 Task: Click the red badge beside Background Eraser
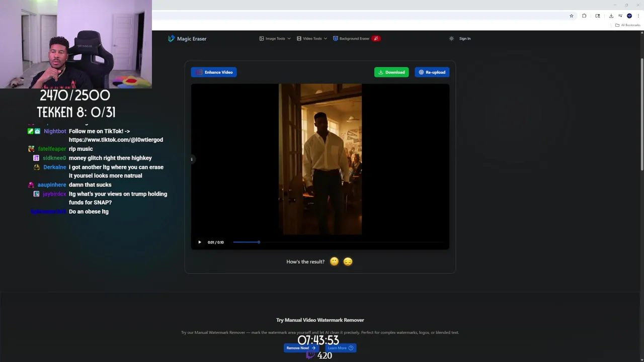coord(376,39)
